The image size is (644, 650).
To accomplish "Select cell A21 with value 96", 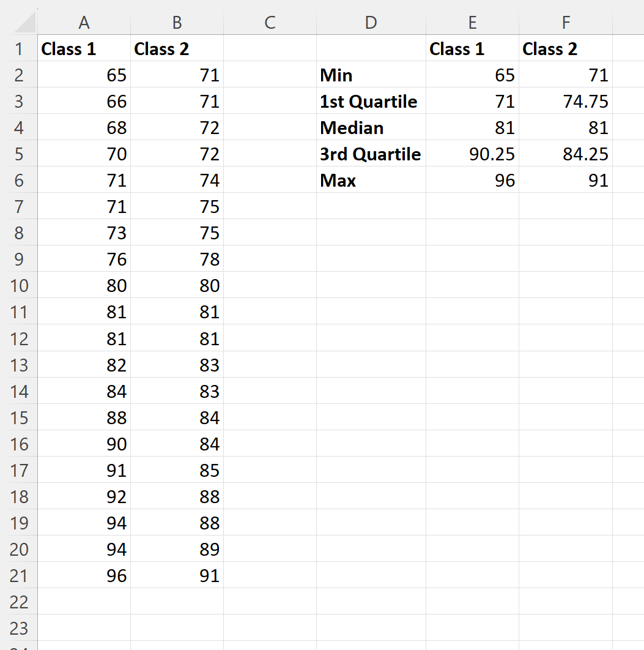I will (84, 575).
